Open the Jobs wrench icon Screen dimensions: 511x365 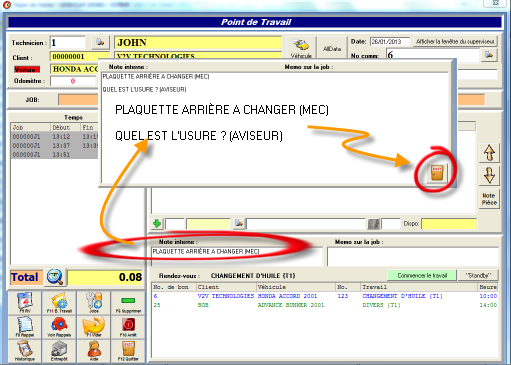(x=94, y=303)
